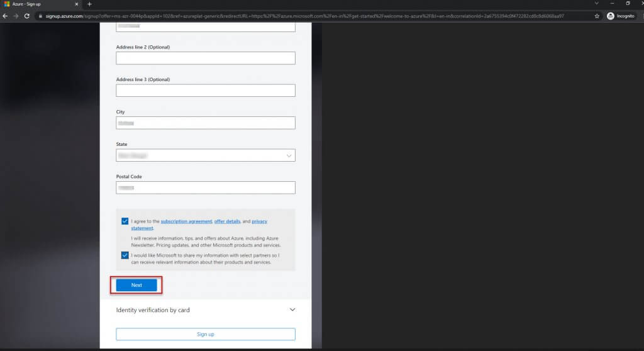
Task: Bookmark this page with the star icon
Action: pos(597,16)
